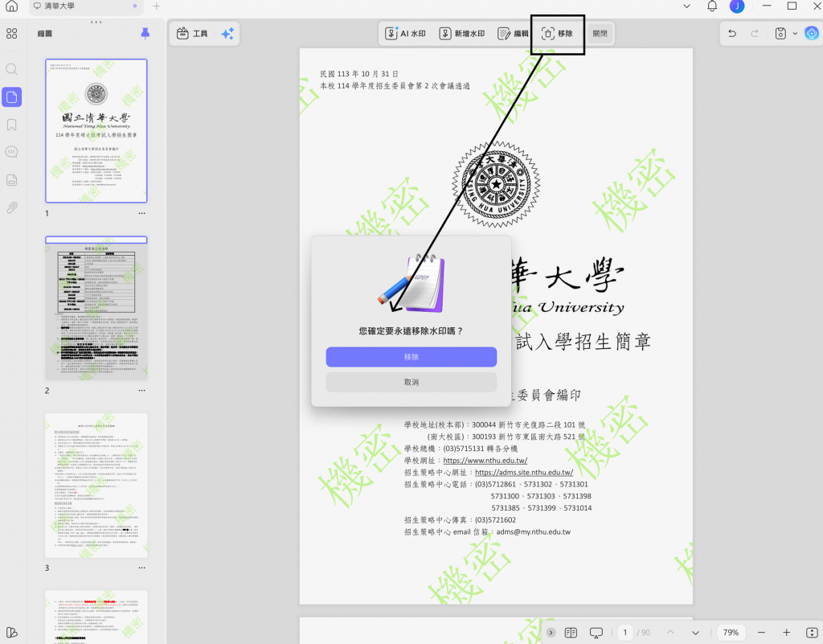Zoom out with minus button

pos(762,633)
